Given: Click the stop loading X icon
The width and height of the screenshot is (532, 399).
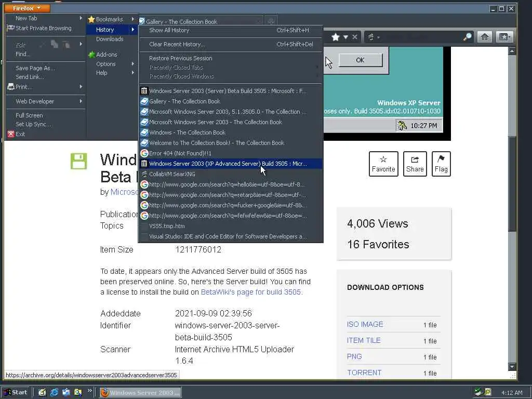Looking at the screenshot, I should (x=354, y=37).
